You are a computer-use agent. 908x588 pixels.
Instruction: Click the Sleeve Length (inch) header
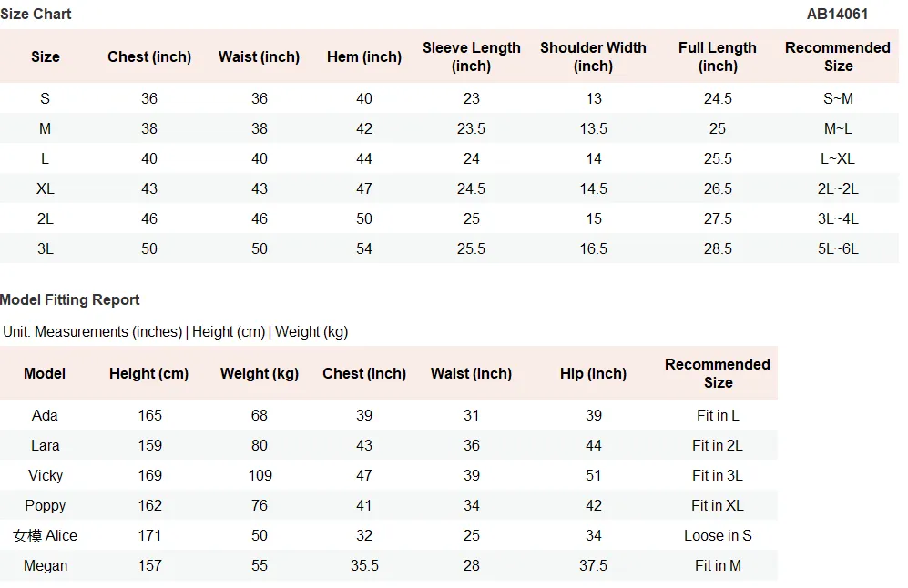tap(472, 56)
